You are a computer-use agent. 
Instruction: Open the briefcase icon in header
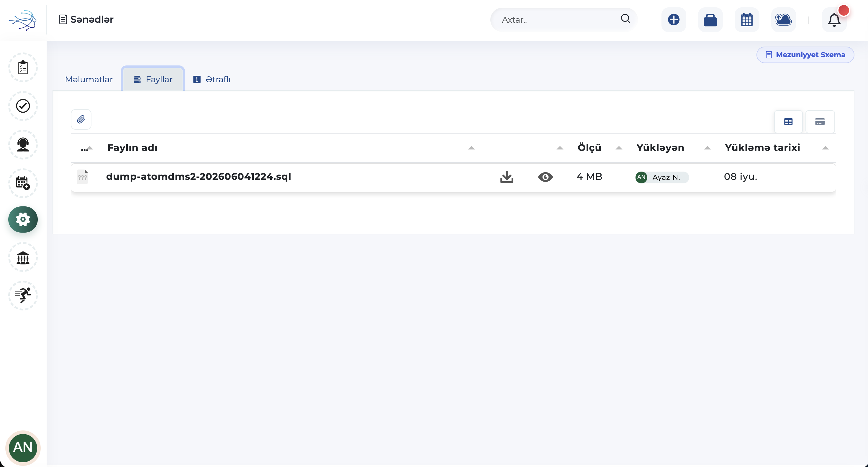pyautogui.click(x=710, y=19)
